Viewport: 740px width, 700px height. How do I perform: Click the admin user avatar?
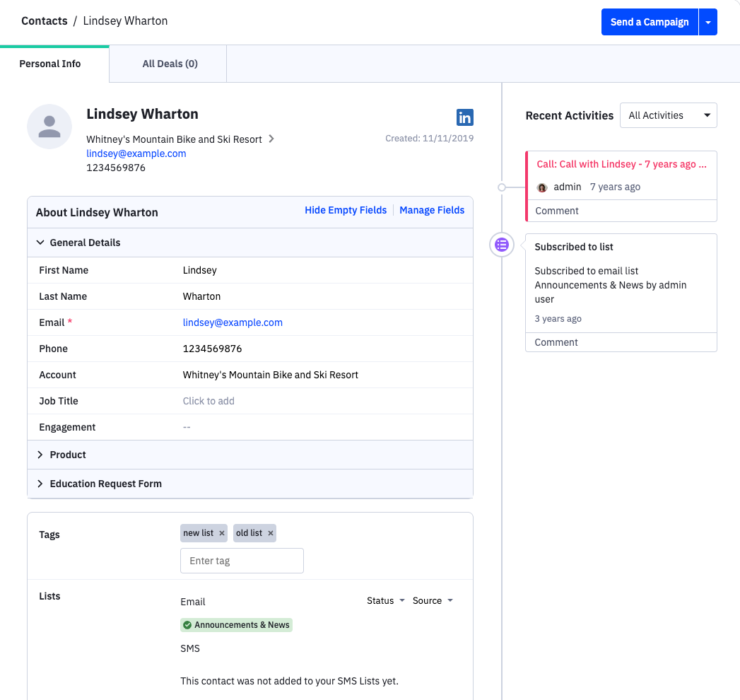click(542, 187)
